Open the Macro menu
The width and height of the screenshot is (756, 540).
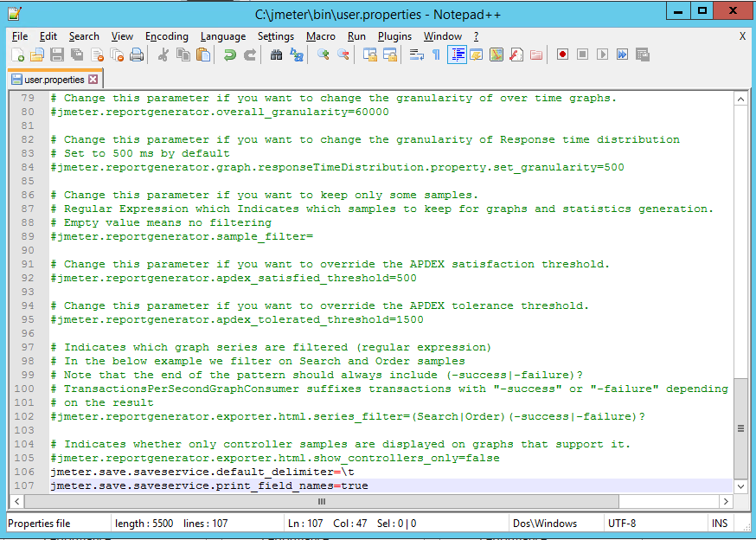(x=321, y=36)
